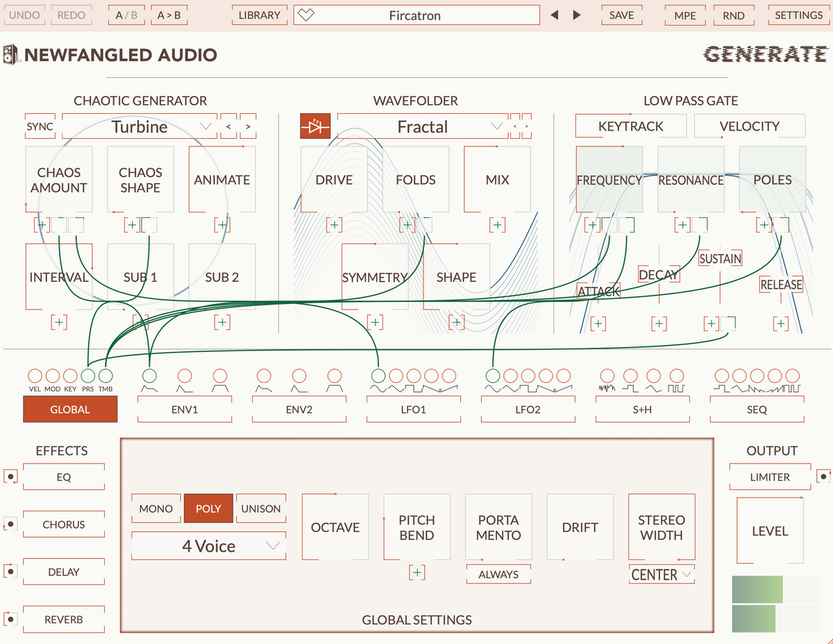
Task: Toggle the DELAY effect power button
Action: (x=10, y=572)
